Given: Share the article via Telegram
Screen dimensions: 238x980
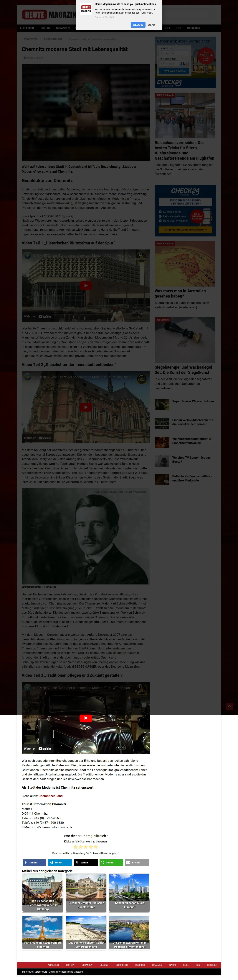Looking at the screenshot, I should [60, 863].
